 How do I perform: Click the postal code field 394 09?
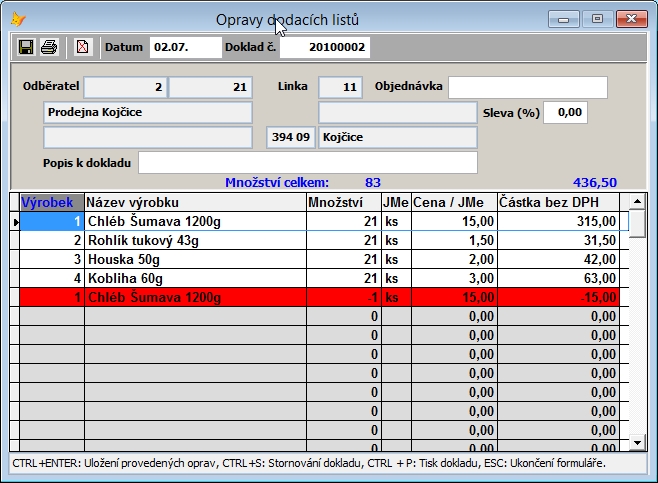(x=291, y=137)
